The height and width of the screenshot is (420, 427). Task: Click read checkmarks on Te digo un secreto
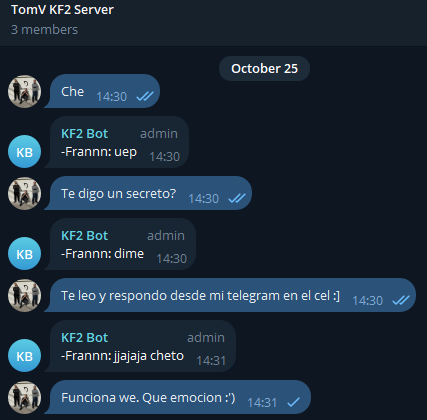tap(237, 198)
